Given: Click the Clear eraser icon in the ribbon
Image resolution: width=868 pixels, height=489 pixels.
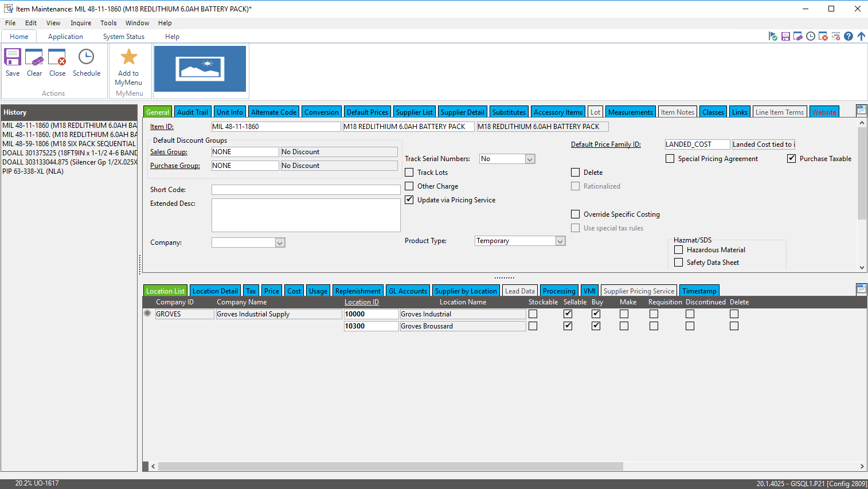Looking at the screenshot, I should point(34,58).
